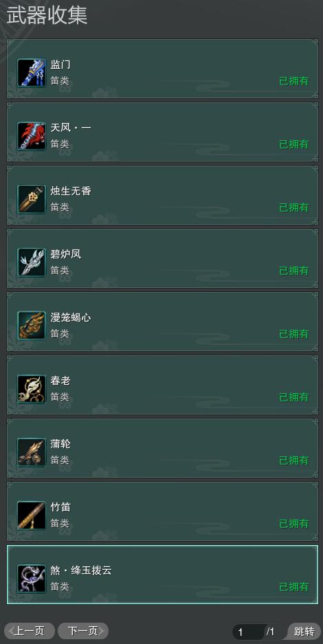323x644 pixels.
Task: Click the 监门 blue flute icon
Action: tap(32, 73)
